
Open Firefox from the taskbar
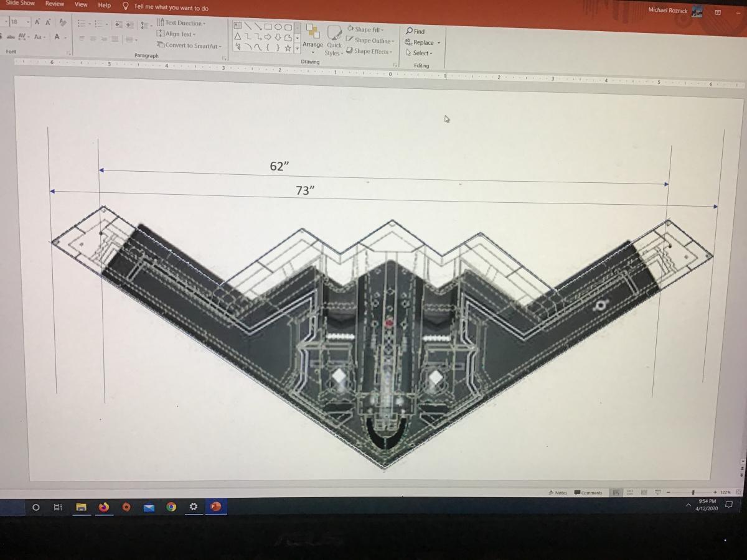pyautogui.click(x=103, y=507)
